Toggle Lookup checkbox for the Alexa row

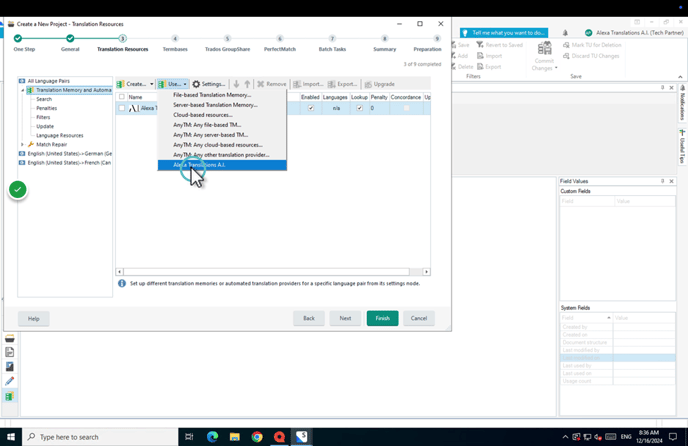pyautogui.click(x=359, y=108)
